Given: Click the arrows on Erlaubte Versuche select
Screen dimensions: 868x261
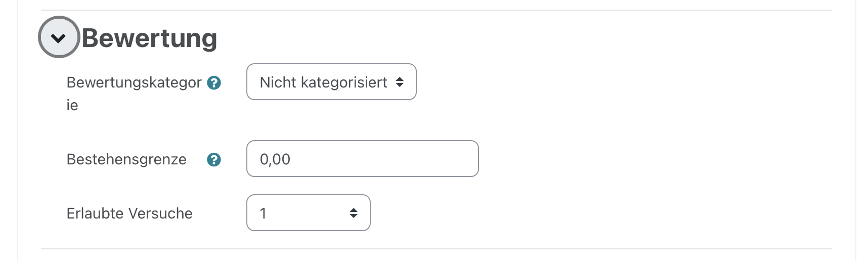Looking at the screenshot, I should 354,213.
